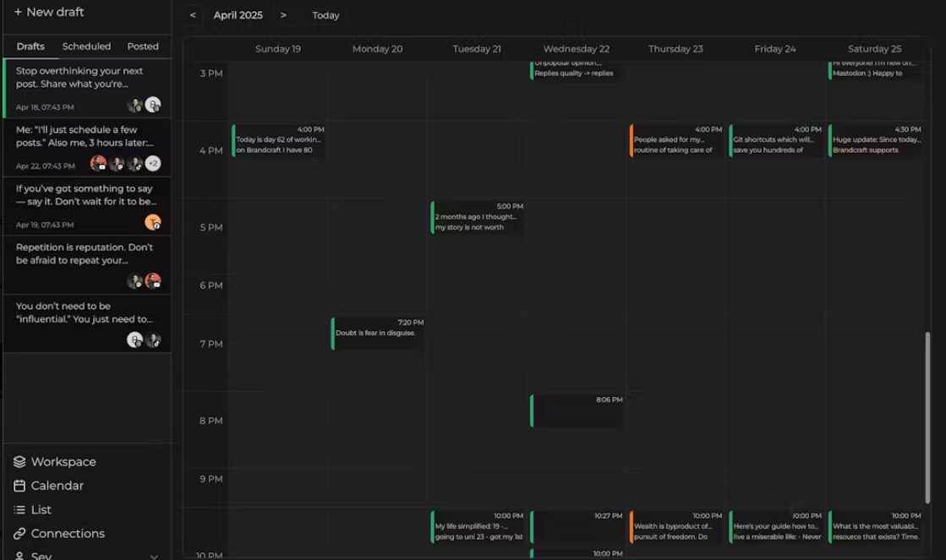The image size is (946, 560).
Task: Open Thursday 4:00 PM 'People asked for my' post
Action: [676, 140]
